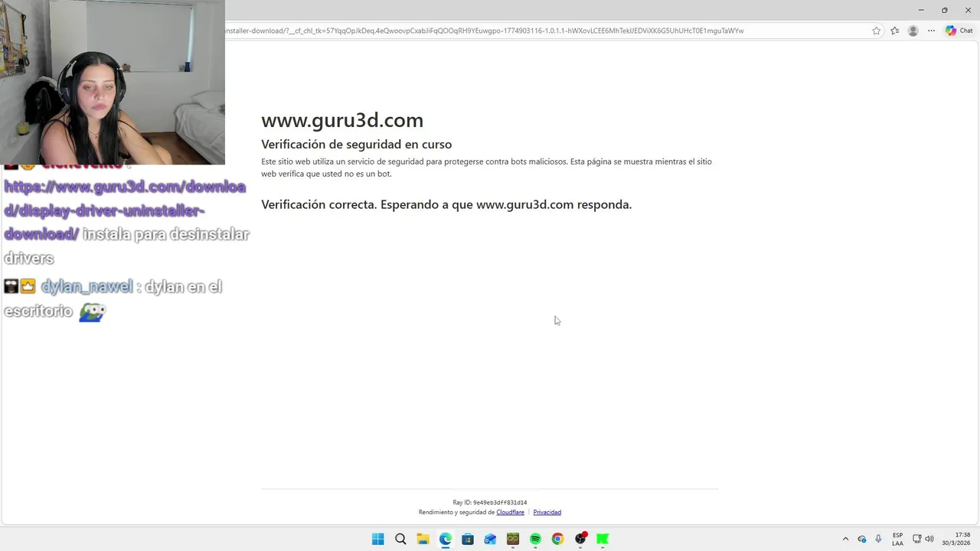Add this page to favorites (star icon)

(876, 31)
